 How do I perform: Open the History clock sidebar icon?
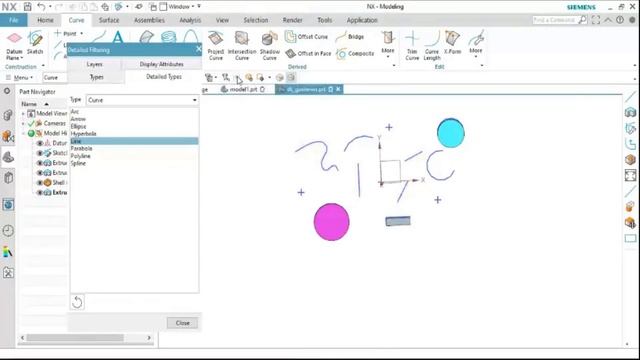8,231
